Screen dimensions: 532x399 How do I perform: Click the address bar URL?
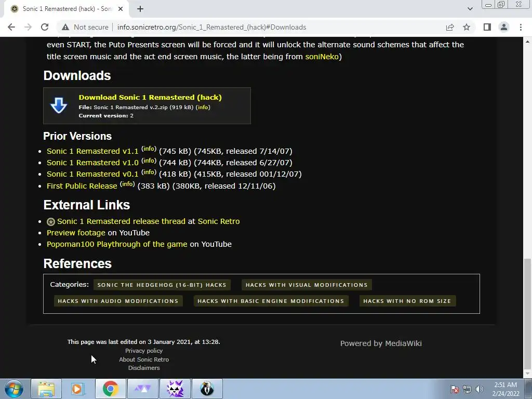(212, 27)
